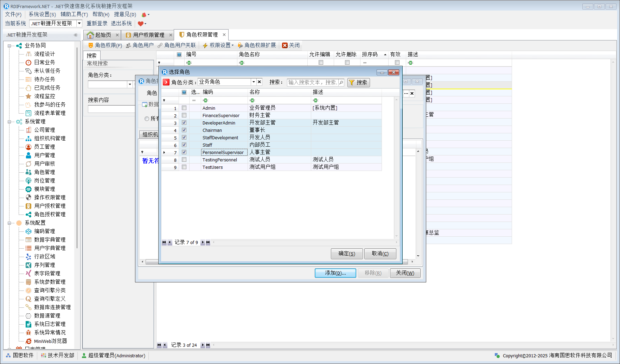
Task: Click the 角色管理 icon in sidebar
Action: click(x=28, y=172)
